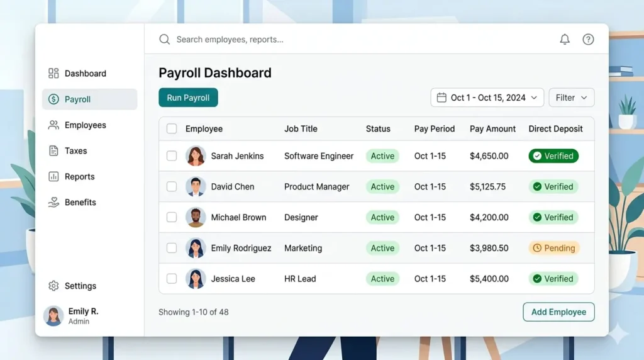Click the Job Title column header
Image resolution: width=644 pixels, height=360 pixels.
301,128
